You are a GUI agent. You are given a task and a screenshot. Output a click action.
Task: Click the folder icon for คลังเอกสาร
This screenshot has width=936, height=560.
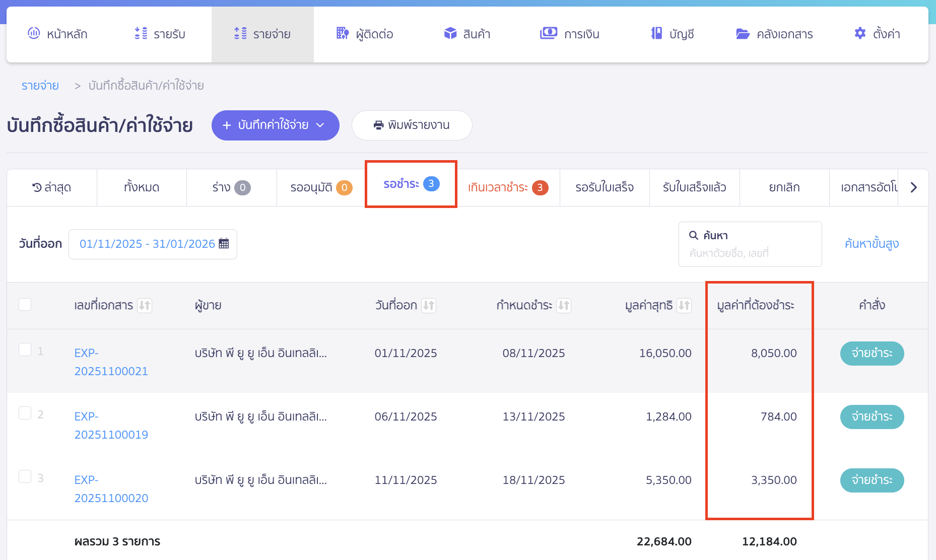(743, 34)
